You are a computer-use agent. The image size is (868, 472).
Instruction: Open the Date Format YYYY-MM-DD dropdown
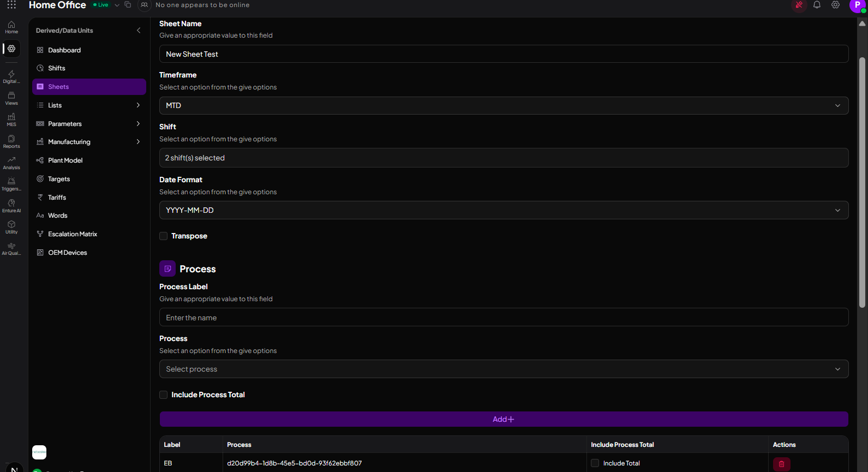(504, 210)
